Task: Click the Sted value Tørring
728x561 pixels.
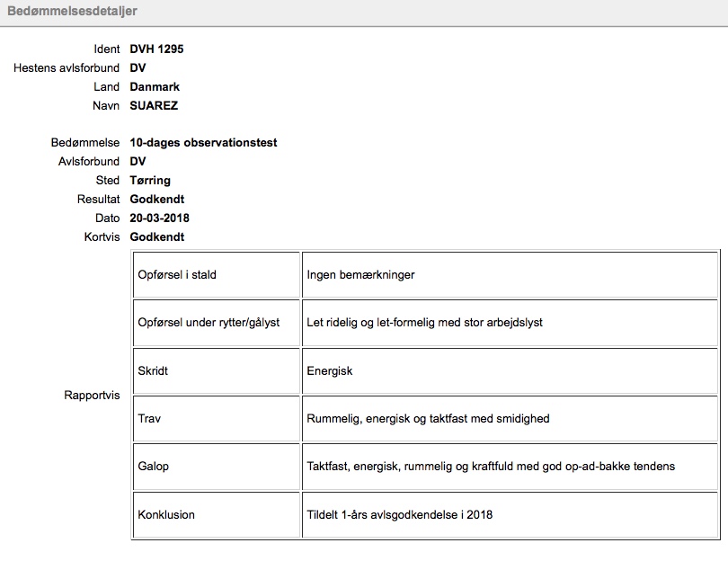Action: click(x=150, y=181)
